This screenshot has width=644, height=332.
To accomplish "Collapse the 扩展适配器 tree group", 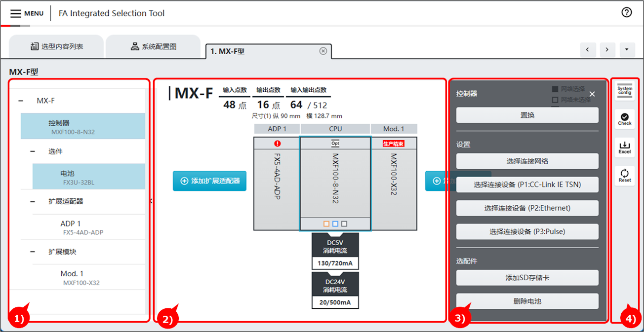I will point(33,201).
